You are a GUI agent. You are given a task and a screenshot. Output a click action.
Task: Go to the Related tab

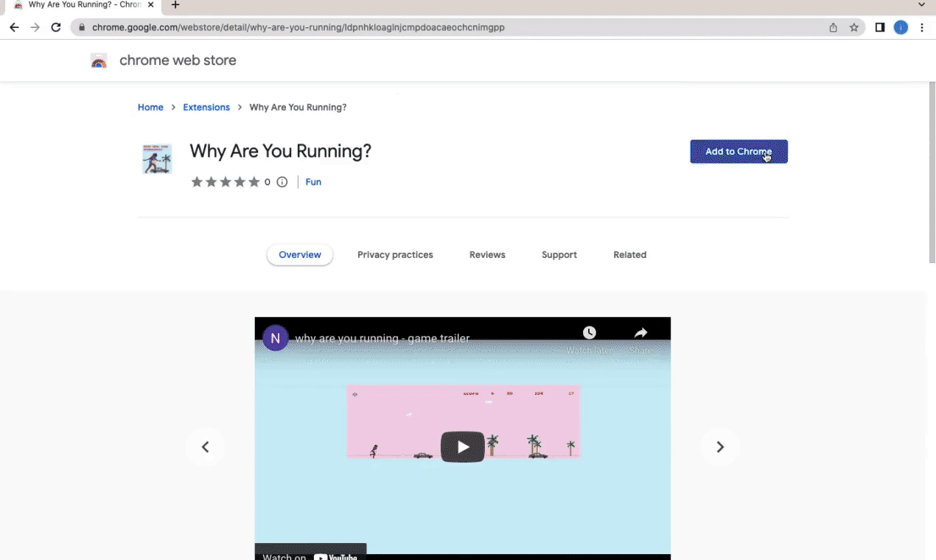tap(630, 255)
